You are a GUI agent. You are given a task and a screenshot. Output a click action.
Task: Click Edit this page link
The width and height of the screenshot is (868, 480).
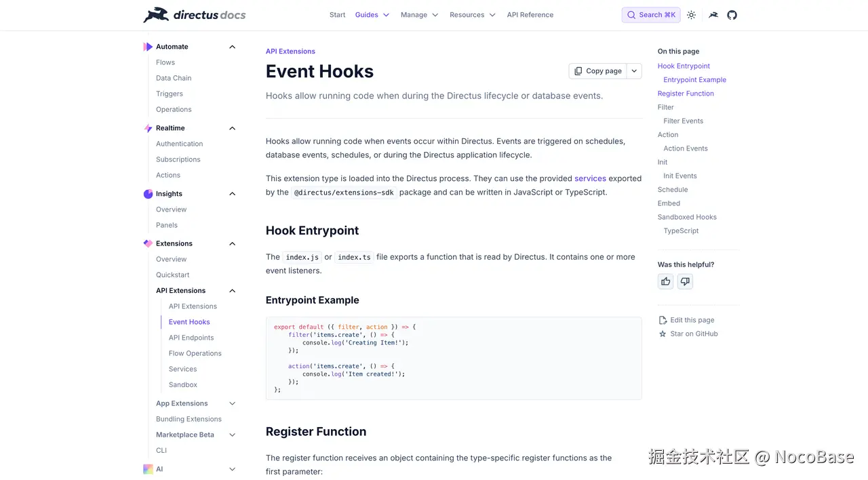[x=692, y=320]
